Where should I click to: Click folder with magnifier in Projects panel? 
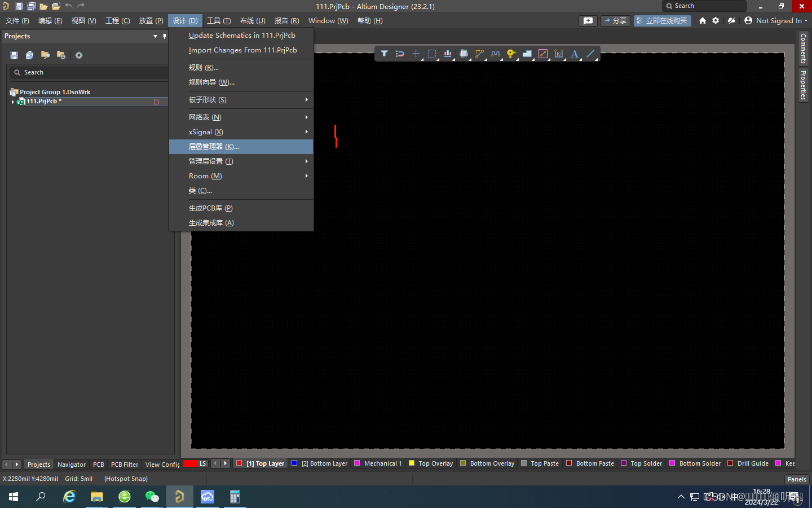coord(45,55)
